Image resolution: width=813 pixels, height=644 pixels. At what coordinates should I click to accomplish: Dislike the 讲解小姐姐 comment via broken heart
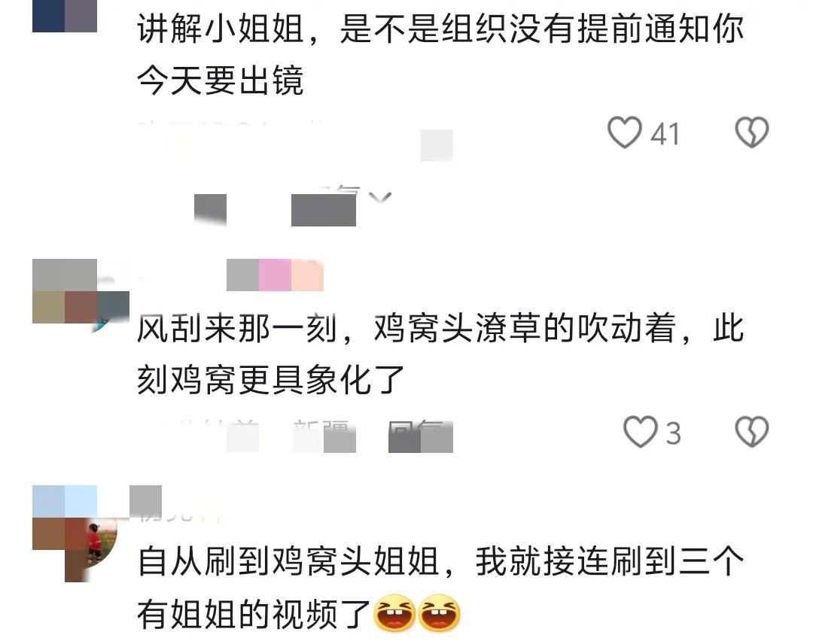click(752, 132)
